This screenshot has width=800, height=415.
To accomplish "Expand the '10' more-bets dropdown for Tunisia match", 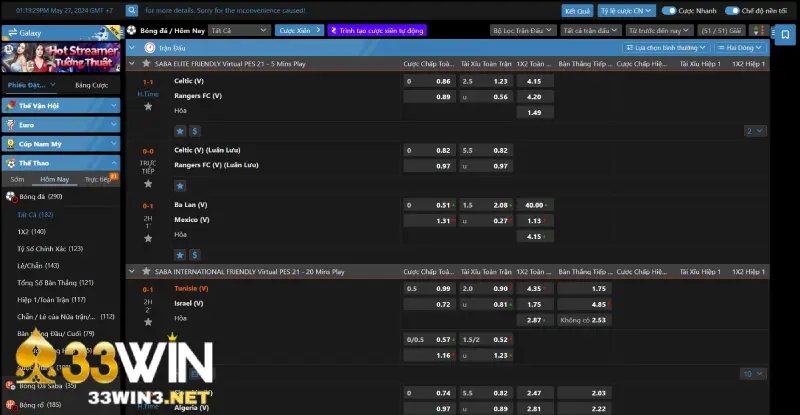I will pos(753,374).
